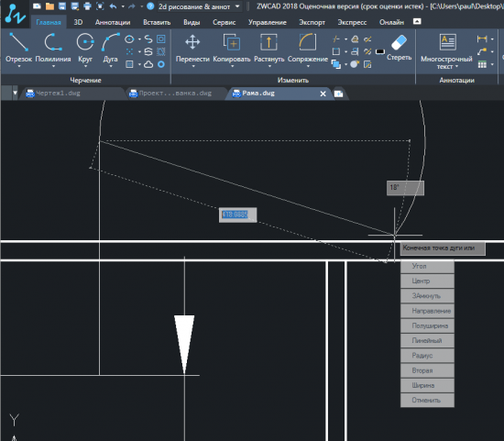Open the Сервис ribbon tab
Screen dimensions: 504x441
point(224,22)
